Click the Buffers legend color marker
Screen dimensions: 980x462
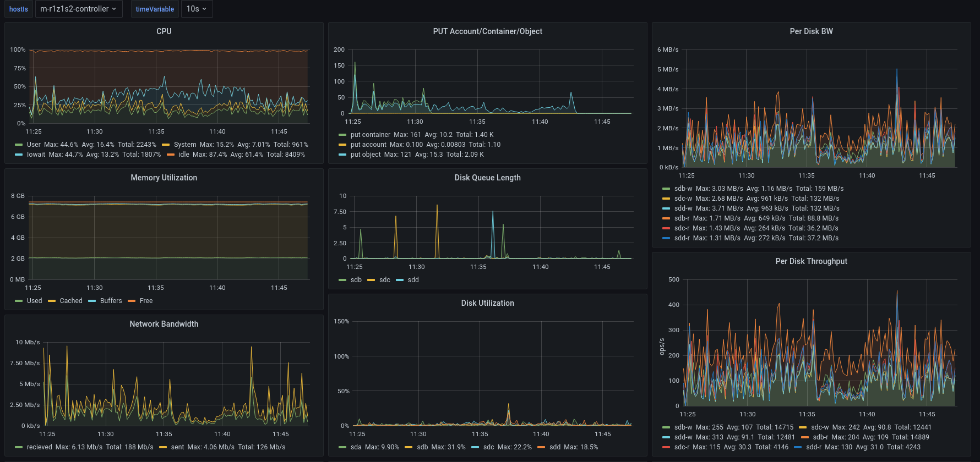92,301
